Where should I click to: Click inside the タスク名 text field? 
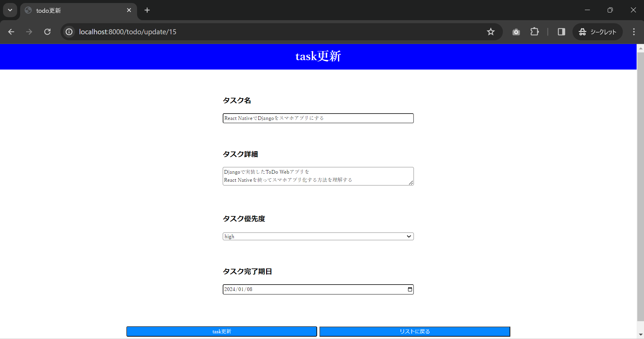pyautogui.click(x=318, y=118)
